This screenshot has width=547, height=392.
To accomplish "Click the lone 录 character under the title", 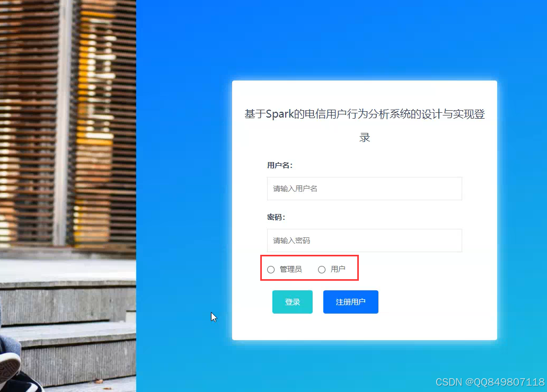I will (365, 137).
